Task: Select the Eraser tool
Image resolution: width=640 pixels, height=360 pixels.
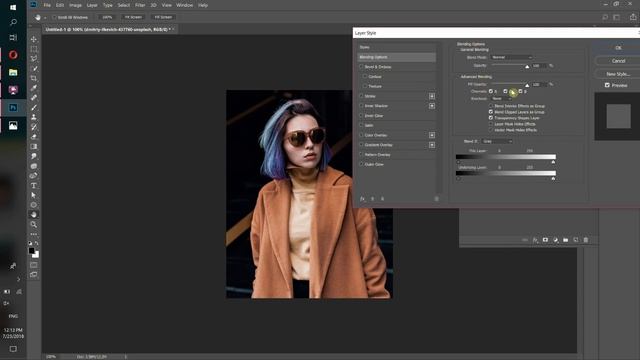Action: point(34,137)
